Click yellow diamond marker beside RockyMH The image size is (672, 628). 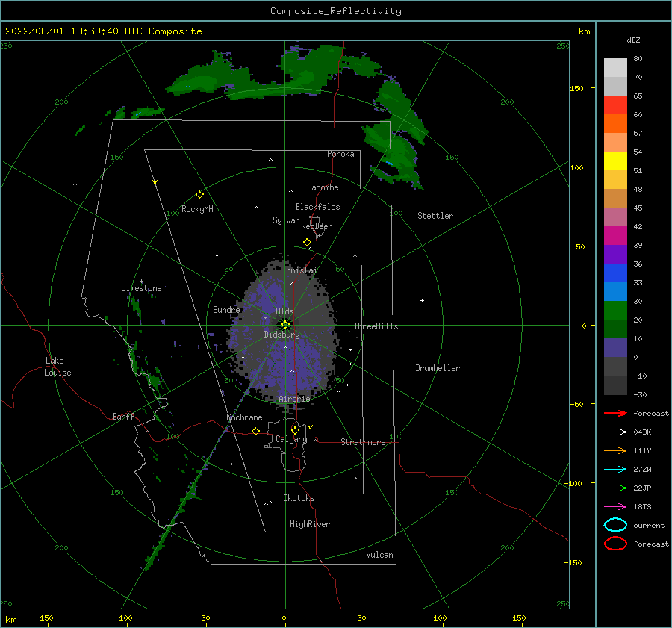point(199,195)
